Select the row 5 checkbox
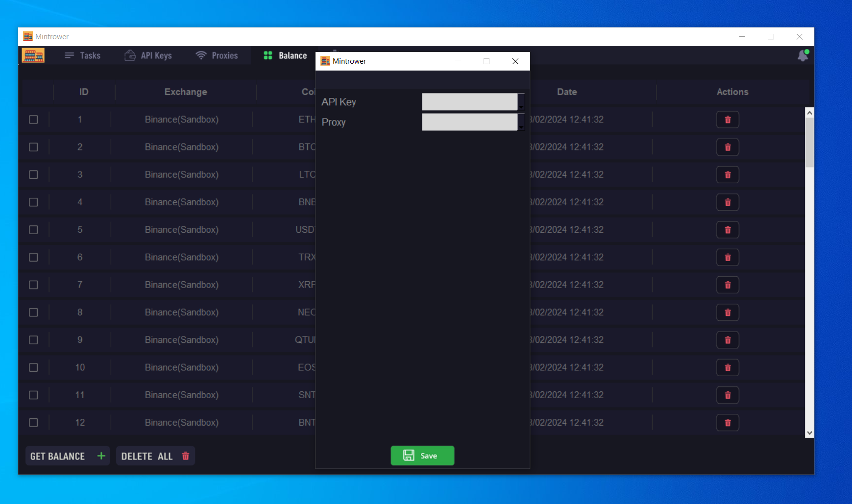 [33, 230]
